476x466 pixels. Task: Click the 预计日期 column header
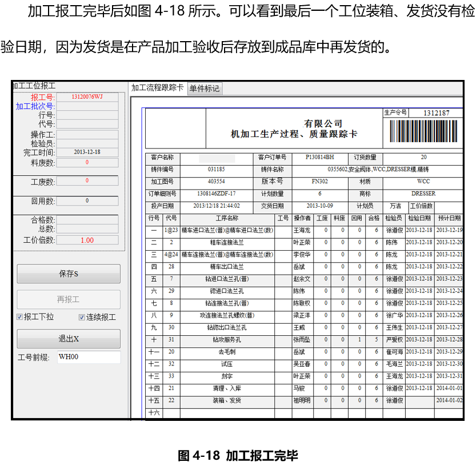coord(449,218)
